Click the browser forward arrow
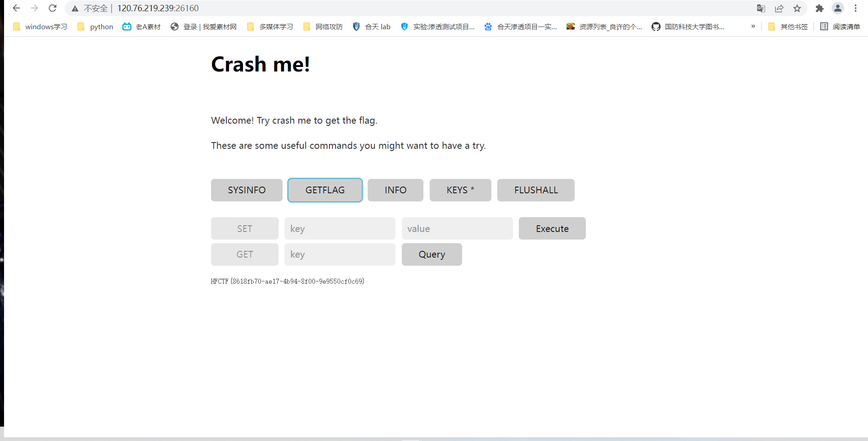This screenshot has height=441, width=868. 34,8
